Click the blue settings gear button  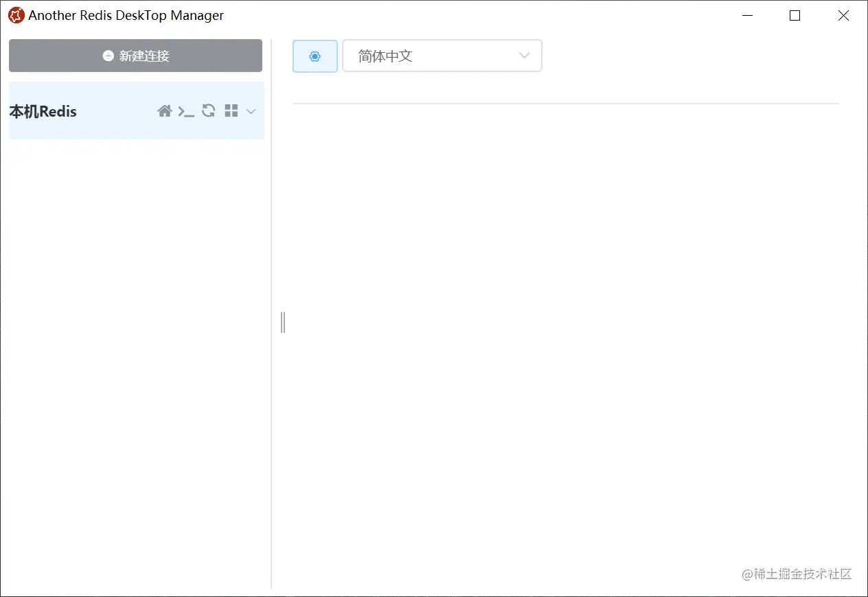tap(315, 56)
